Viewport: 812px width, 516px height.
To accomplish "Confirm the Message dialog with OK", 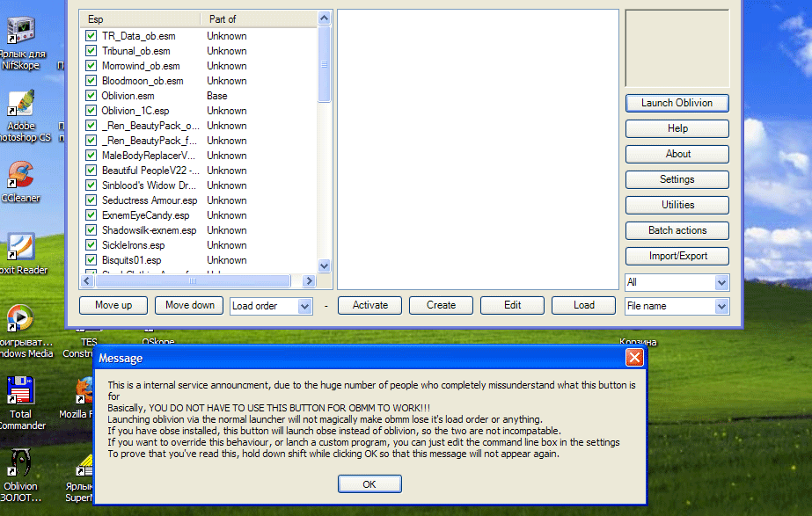I will (369, 483).
